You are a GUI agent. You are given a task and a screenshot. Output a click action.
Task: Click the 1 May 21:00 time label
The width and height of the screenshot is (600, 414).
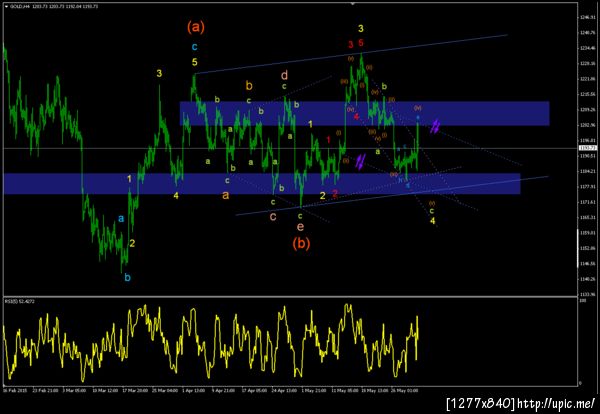click(314, 391)
